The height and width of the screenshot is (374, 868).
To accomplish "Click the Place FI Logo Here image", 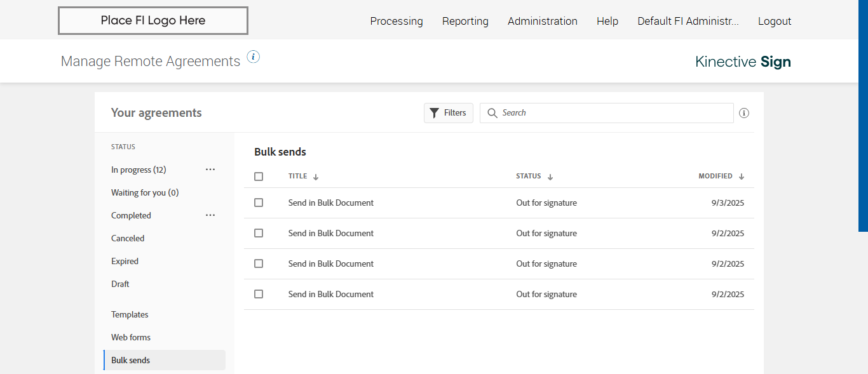I will tap(153, 21).
